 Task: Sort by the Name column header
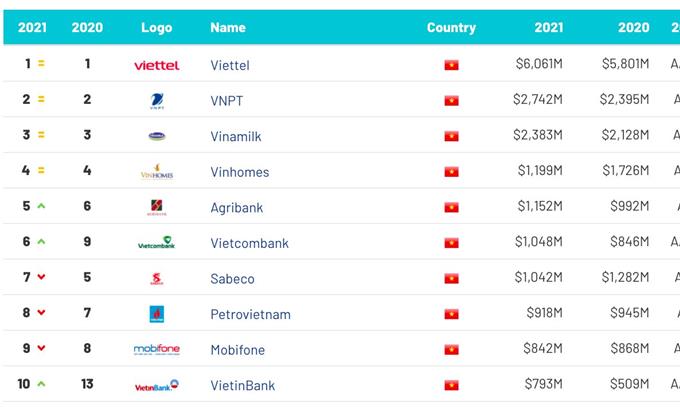point(228,27)
